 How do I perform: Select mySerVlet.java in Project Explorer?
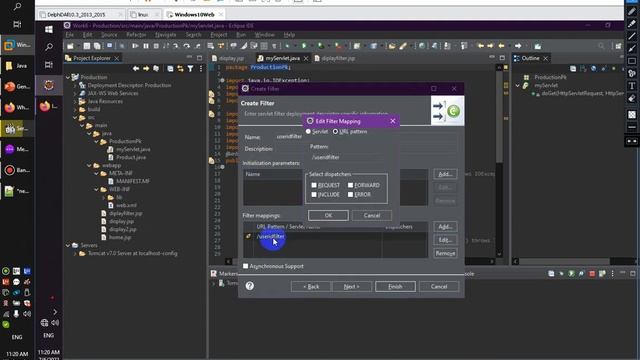coord(133,149)
